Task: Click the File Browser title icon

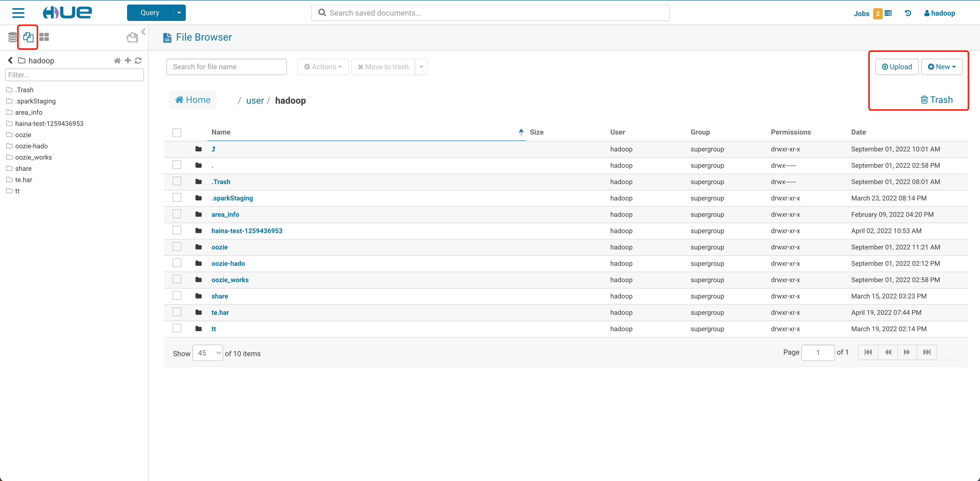Action: (x=167, y=38)
